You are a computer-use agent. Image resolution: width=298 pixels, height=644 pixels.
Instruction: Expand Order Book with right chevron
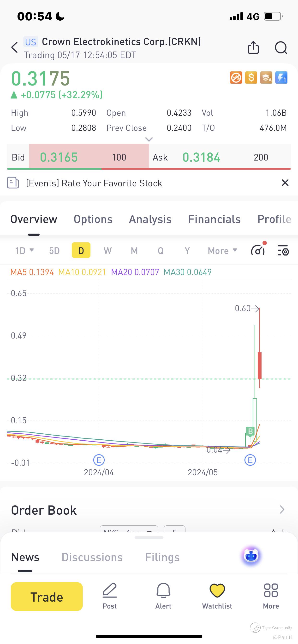tap(282, 509)
